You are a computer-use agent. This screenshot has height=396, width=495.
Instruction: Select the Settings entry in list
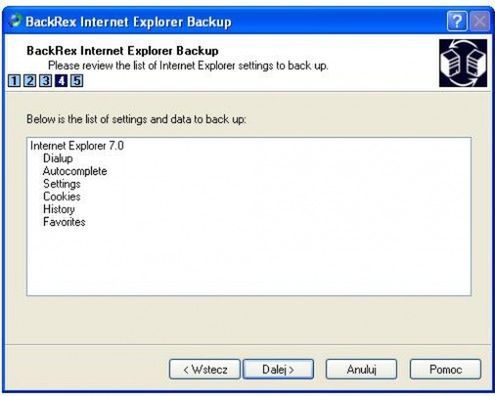click(62, 184)
